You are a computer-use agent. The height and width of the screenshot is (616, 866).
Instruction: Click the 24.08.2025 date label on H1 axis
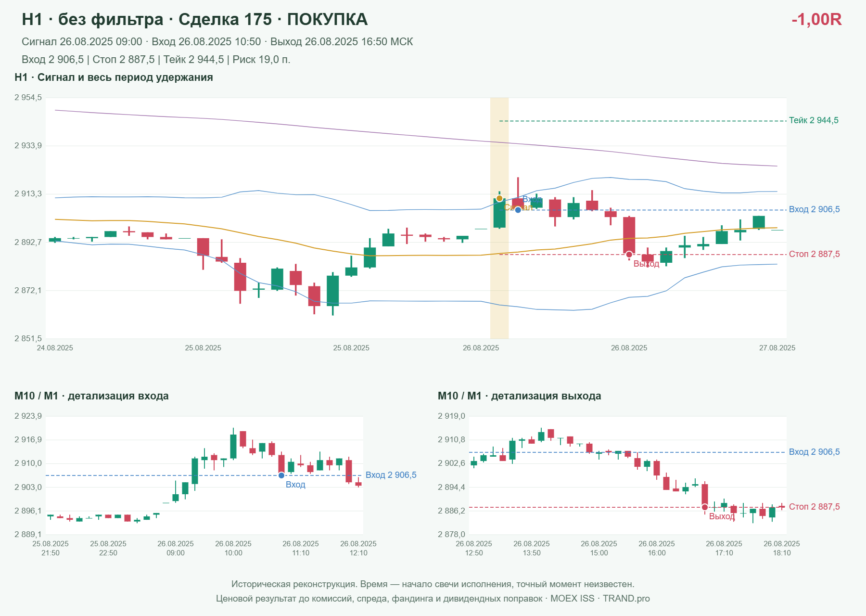(55, 348)
